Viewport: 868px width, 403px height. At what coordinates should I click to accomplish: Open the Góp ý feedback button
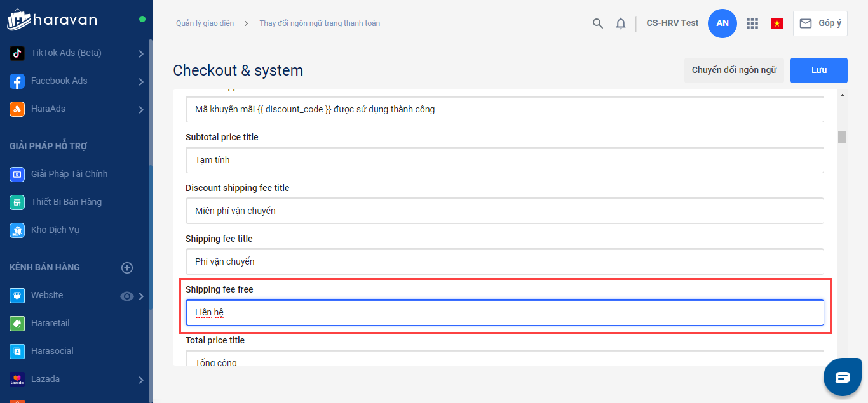click(820, 23)
